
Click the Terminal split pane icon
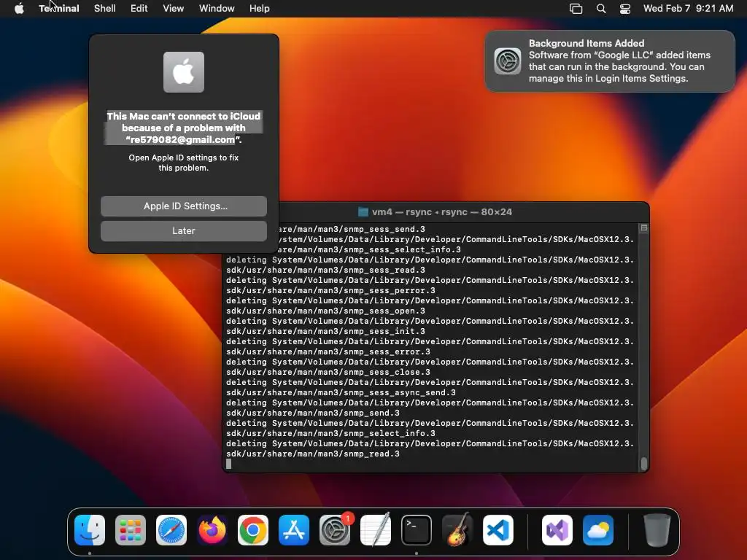644,228
